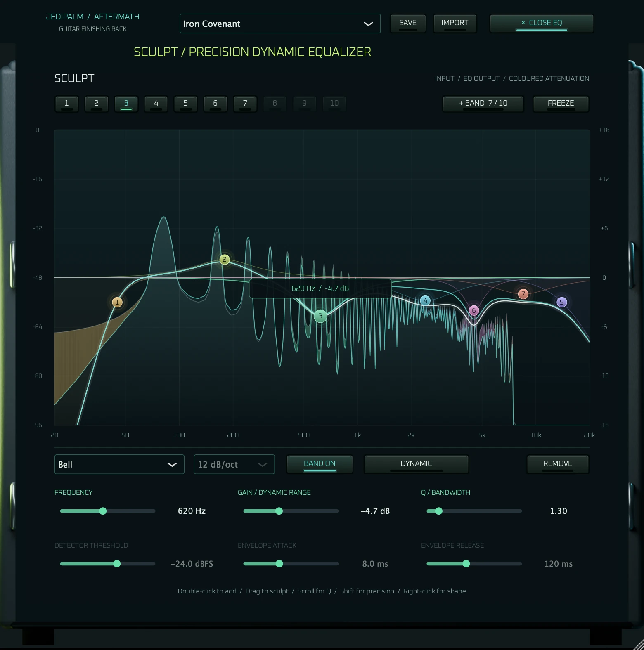Select blue node 4 on the graph

tap(425, 300)
